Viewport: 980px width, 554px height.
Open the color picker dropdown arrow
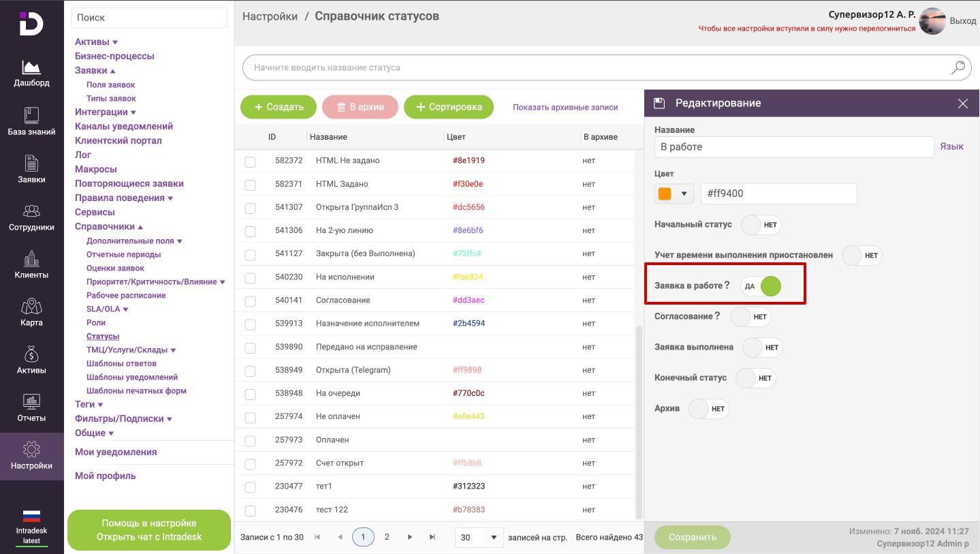pos(684,194)
